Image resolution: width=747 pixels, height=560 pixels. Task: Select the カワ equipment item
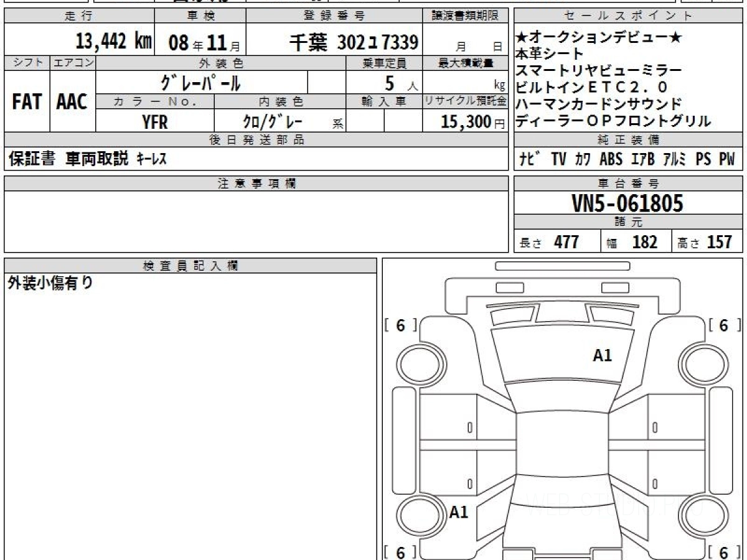(583, 159)
